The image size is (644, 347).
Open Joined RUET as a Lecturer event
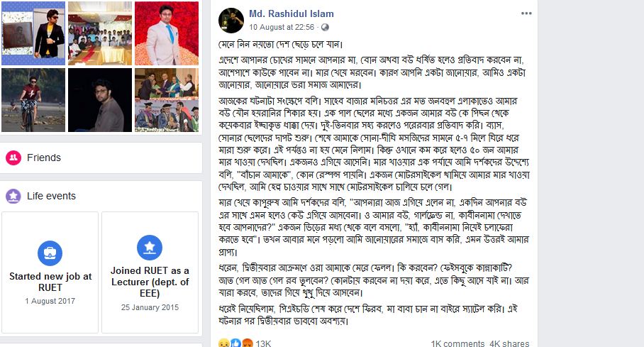150,272
